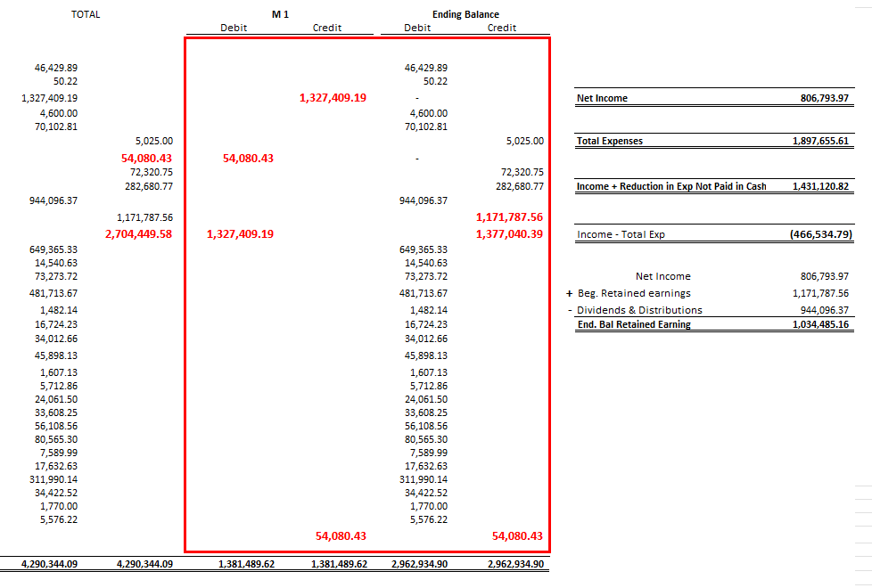
Task: Select red 1,327,409.19 in M 1 Debit column
Action: 240,234
